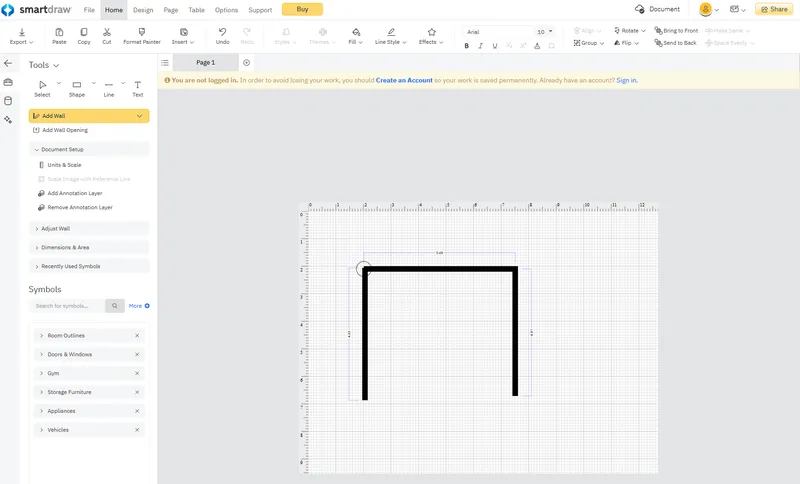The width and height of the screenshot is (800, 484).
Task: Click the symbol search magnifier button
Action: pos(115,306)
